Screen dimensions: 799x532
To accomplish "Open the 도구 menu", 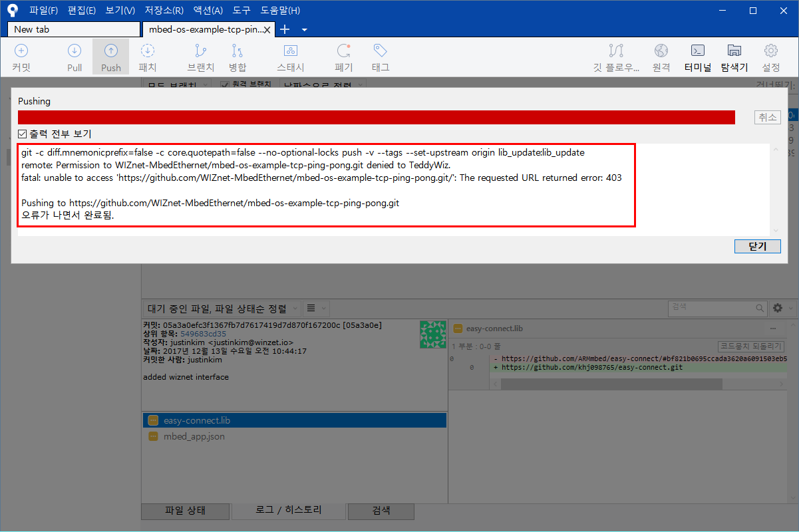I will (x=241, y=10).
